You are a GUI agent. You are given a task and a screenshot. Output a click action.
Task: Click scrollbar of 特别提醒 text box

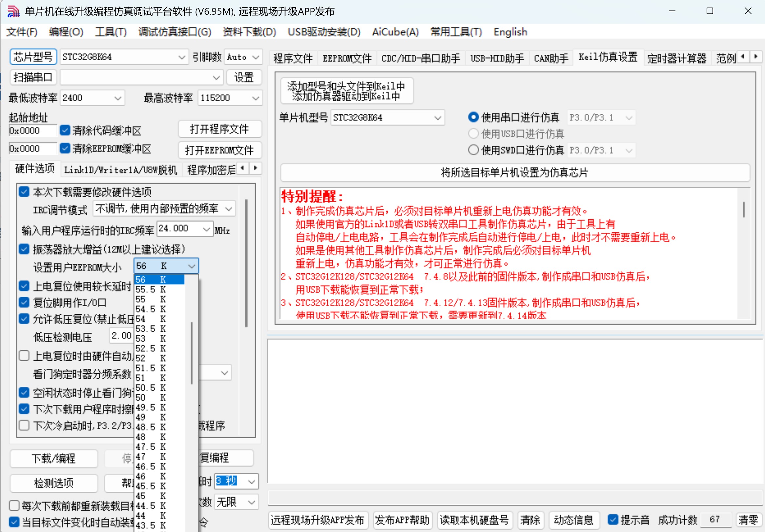[744, 210]
